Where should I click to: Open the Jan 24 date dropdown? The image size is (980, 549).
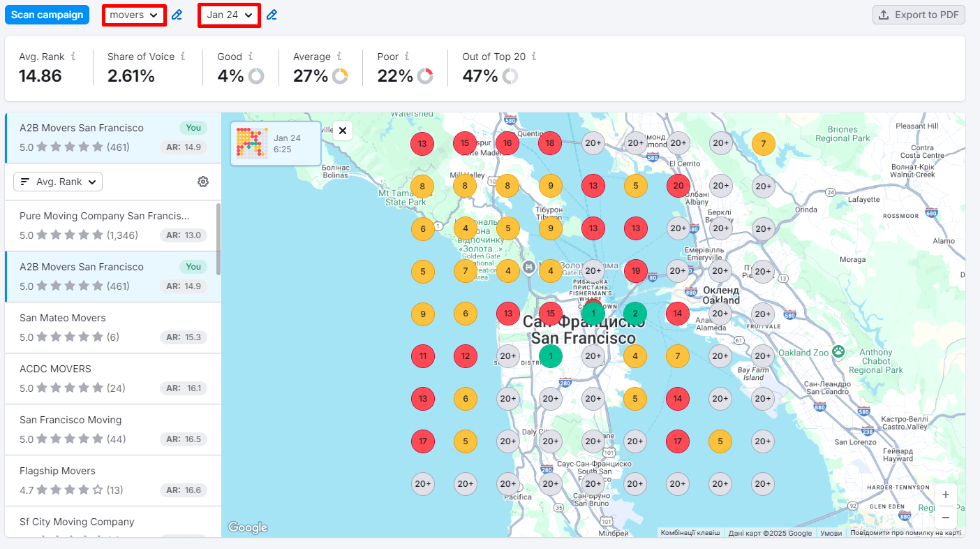coord(230,15)
